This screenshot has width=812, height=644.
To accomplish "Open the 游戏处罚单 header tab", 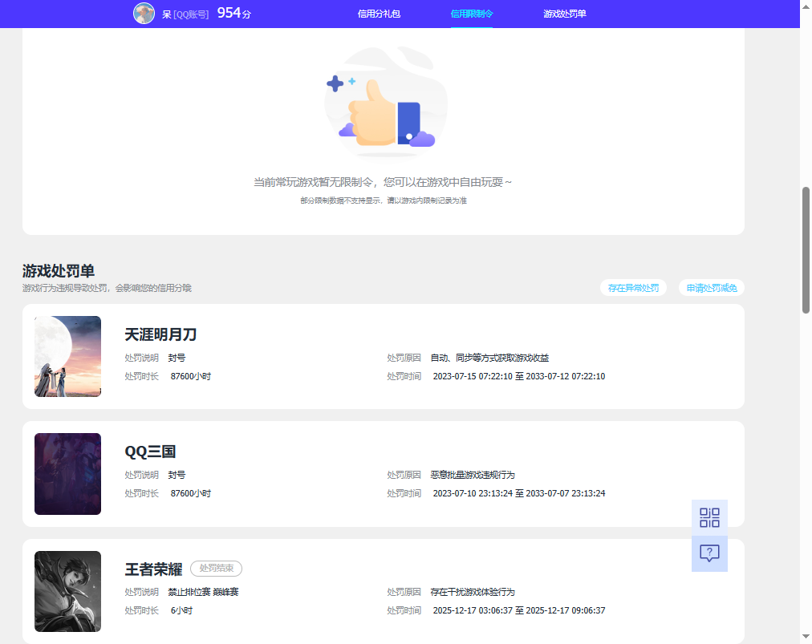I will [564, 14].
